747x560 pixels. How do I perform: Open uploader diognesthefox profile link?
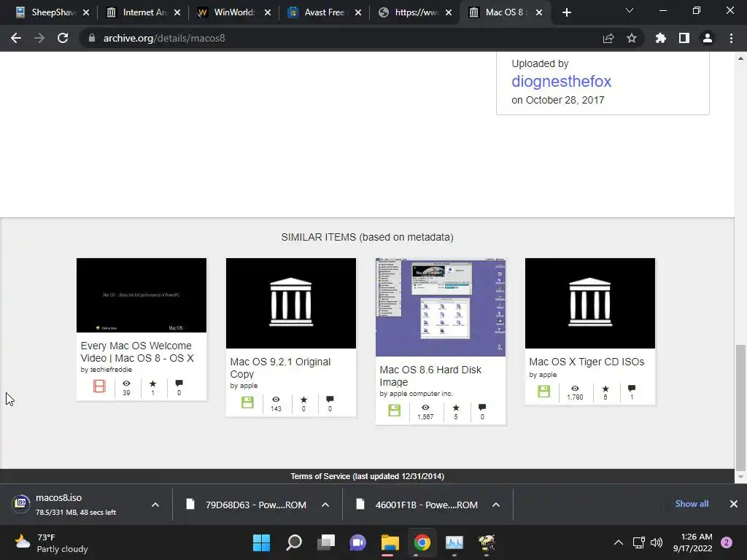pyautogui.click(x=561, y=82)
